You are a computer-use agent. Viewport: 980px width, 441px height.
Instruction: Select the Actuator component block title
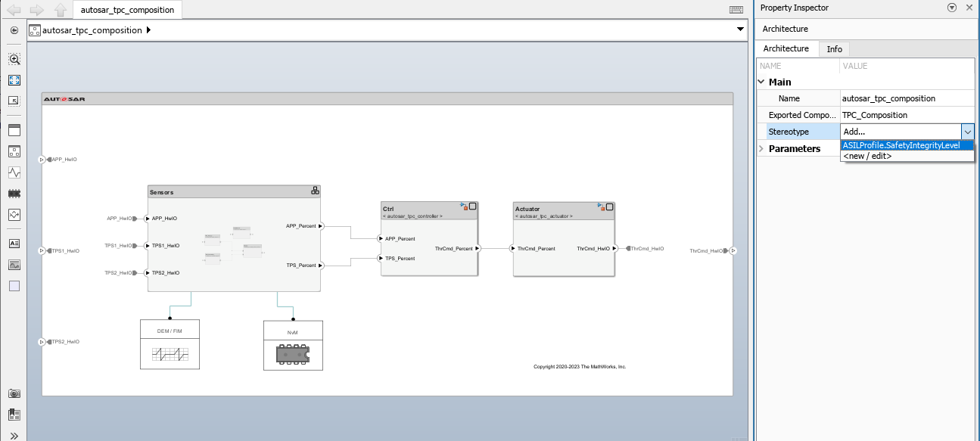point(527,207)
